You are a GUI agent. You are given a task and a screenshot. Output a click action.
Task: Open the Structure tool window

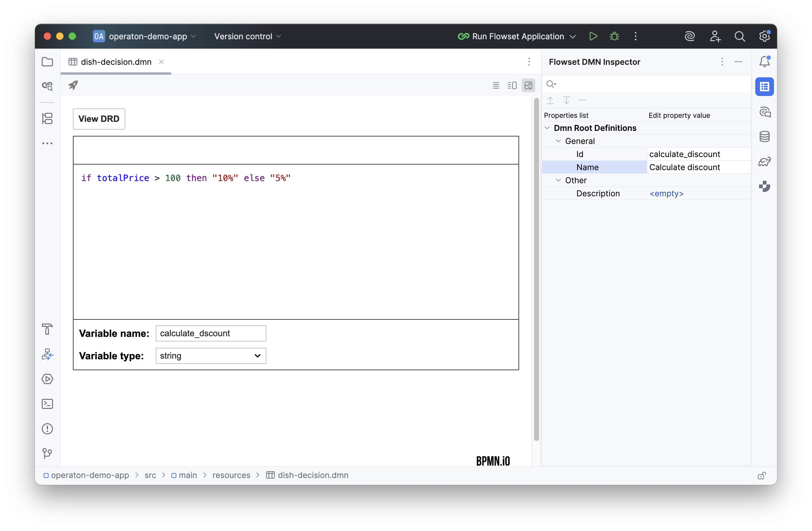tap(47, 118)
